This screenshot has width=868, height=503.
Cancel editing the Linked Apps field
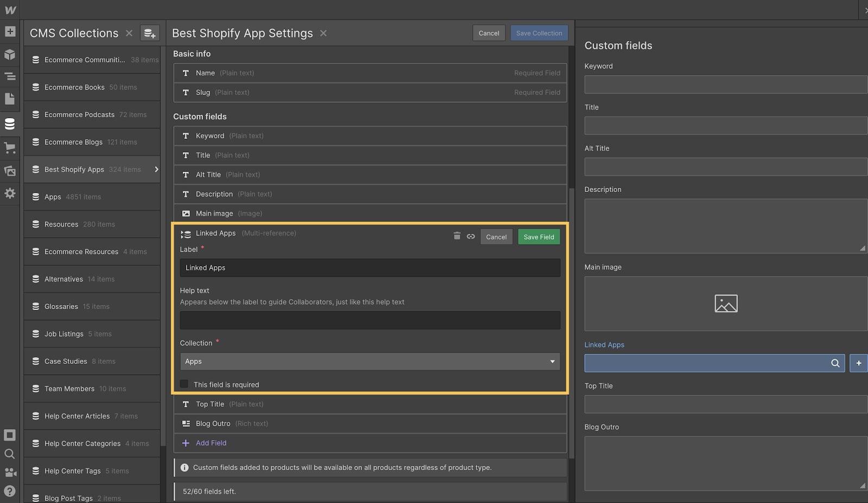[x=496, y=237]
